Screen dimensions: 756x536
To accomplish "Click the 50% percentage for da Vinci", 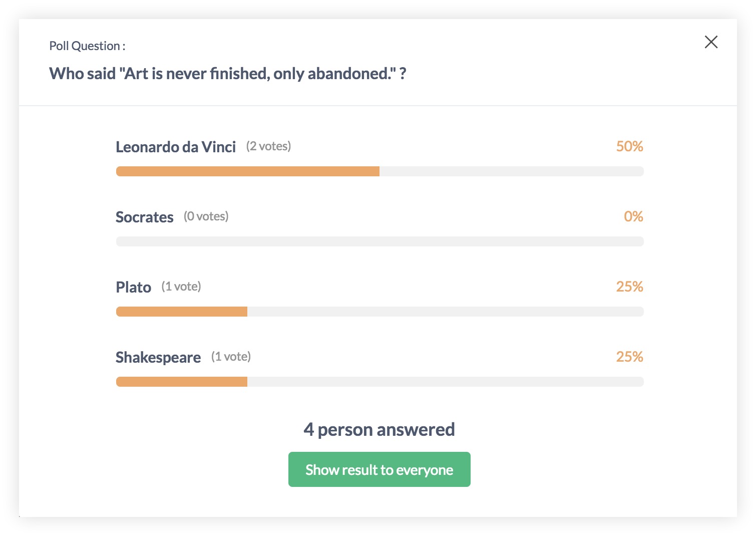I will pos(629,146).
